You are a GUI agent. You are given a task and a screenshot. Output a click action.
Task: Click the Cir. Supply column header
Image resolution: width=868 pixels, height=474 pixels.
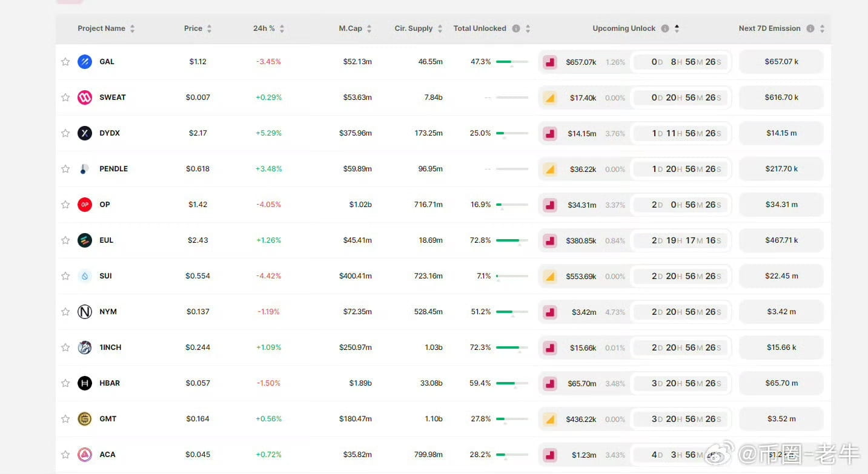point(414,28)
